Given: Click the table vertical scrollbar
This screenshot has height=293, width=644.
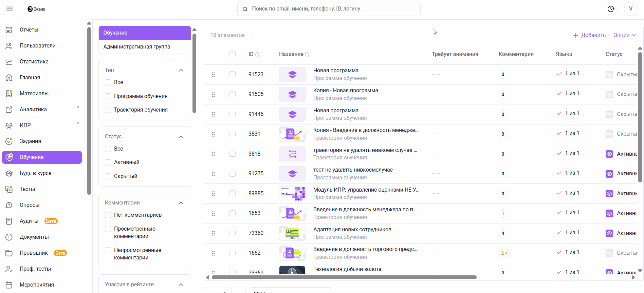Looking at the screenshot, I should pos(640,117).
